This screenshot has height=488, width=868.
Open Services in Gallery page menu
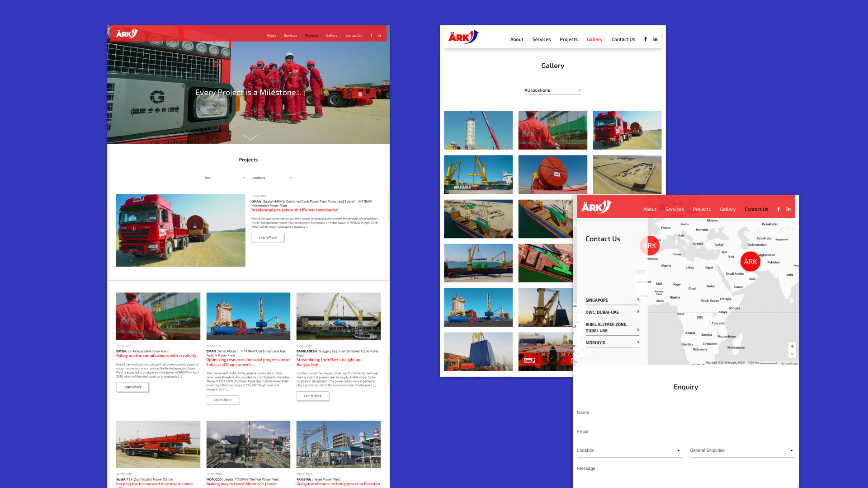pos(541,39)
